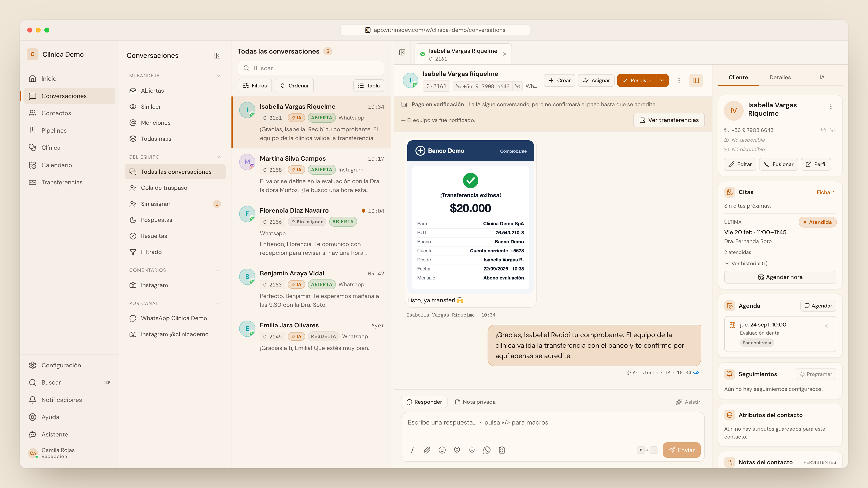This screenshot has width=868, height=488.
Task: Open Sin asignar team queue
Action: (175, 204)
